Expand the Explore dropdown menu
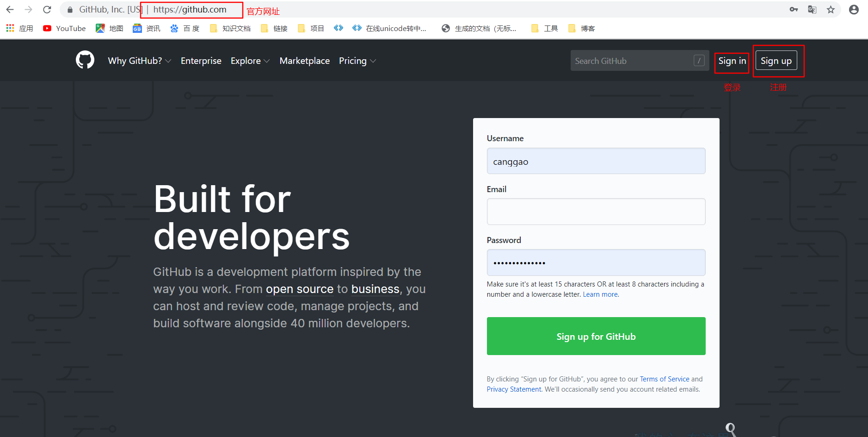 tap(250, 61)
